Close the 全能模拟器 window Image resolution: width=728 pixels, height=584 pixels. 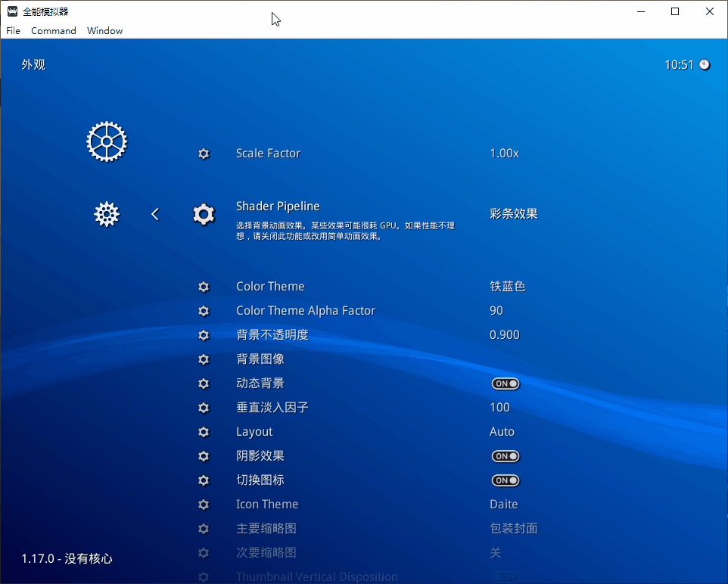pyautogui.click(x=709, y=11)
